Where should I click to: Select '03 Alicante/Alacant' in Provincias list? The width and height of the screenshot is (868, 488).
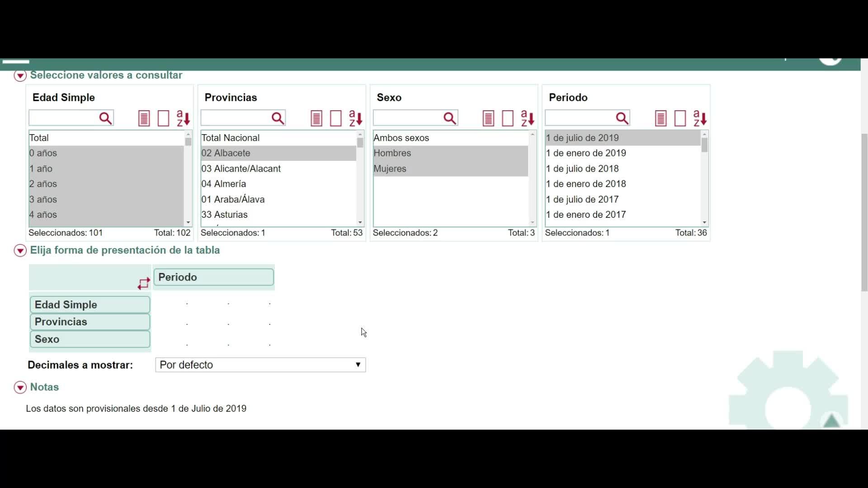click(241, 169)
